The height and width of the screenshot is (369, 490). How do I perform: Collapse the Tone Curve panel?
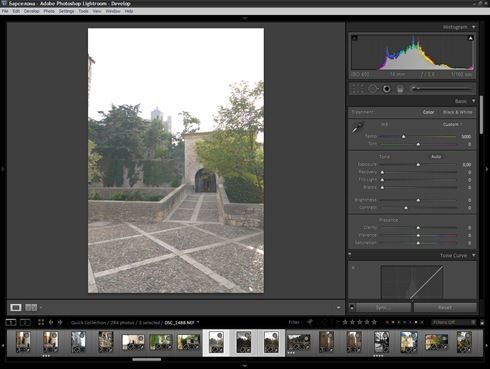click(x=474, y=256)
